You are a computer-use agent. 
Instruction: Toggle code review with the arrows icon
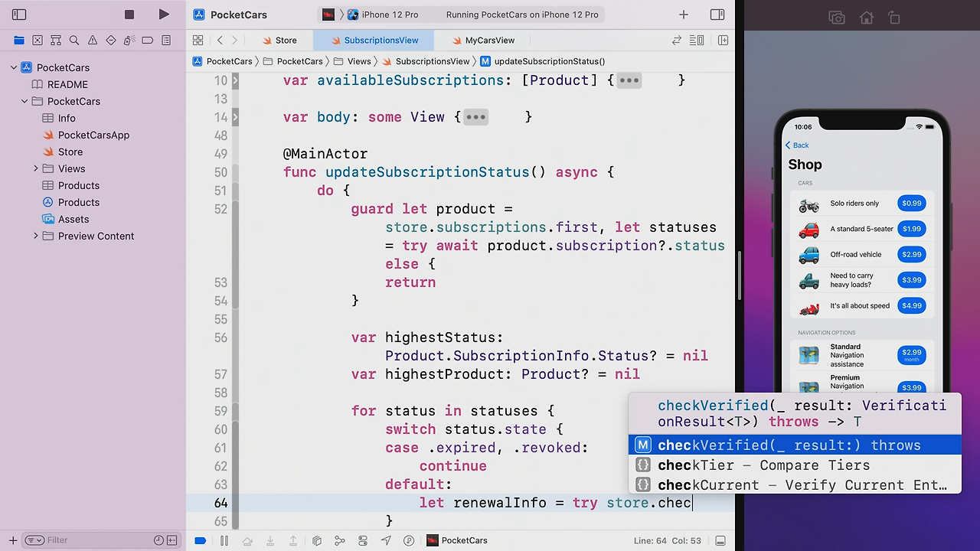coord(677,40)
